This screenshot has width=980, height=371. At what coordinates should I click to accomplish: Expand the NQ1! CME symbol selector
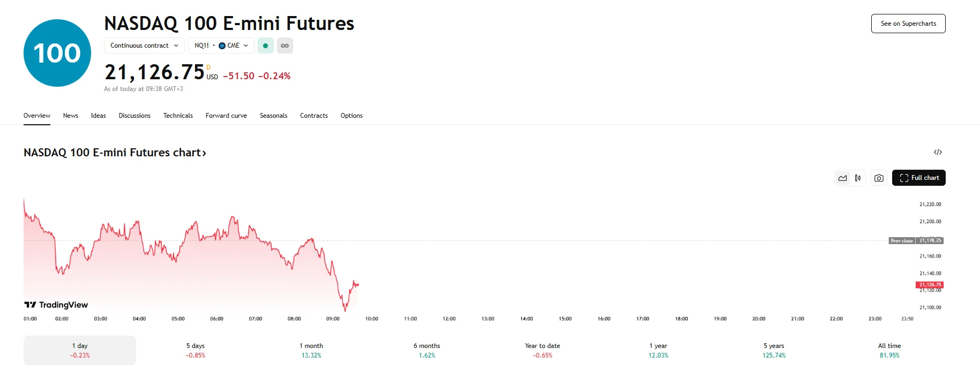pos(221,46)
